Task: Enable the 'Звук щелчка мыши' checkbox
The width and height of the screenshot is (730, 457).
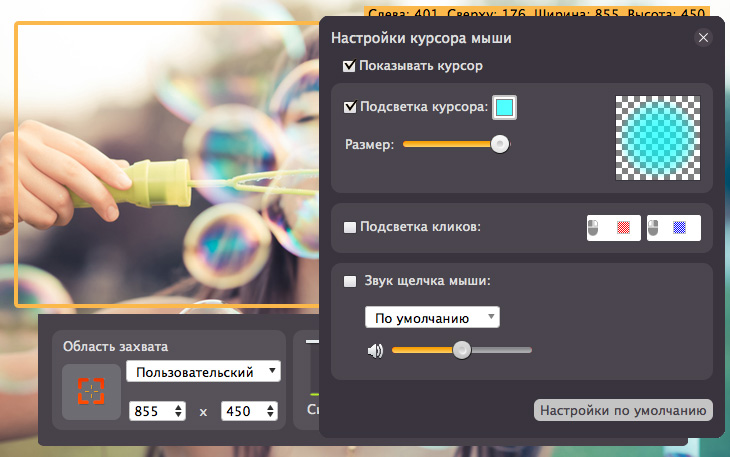Action: pyautogui.click(x=350, y=282)
